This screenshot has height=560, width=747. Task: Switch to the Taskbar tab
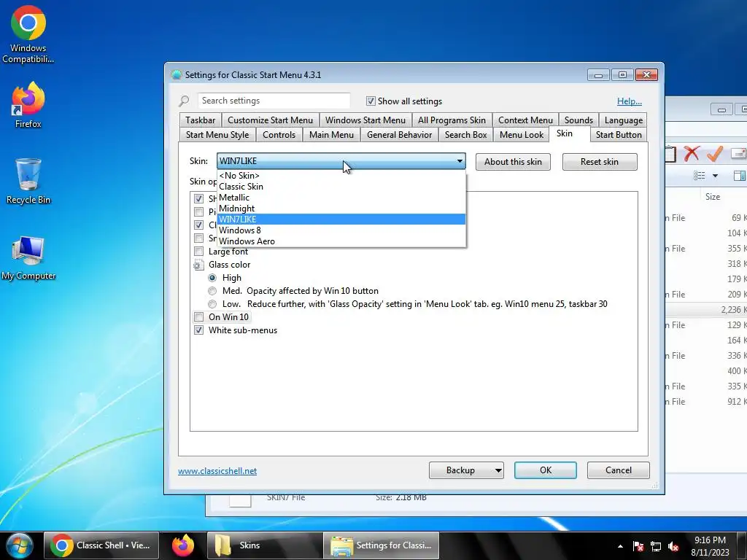click(200, 120)
